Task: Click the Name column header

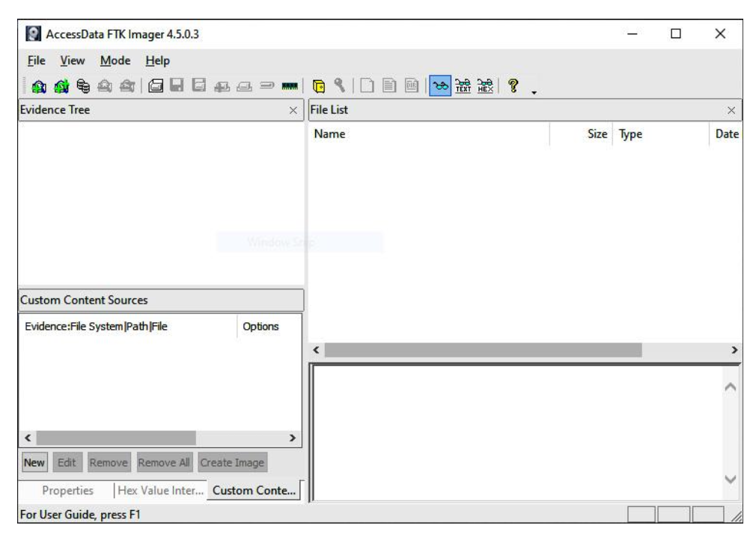Action: pos(429,134)
